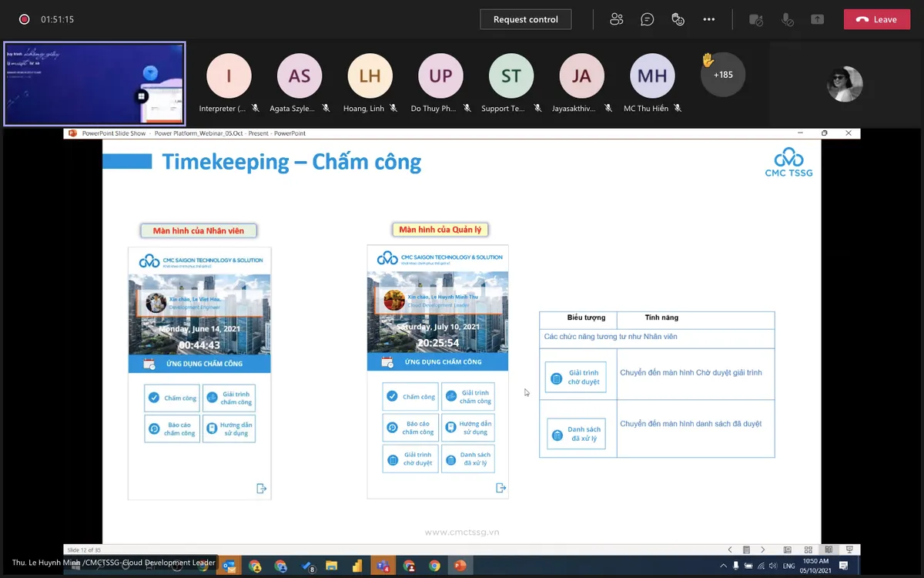The height and width of the screenshot is (578, 924).
Task: Click the share content icon in Teams
Action: click(x=818, y=18)
